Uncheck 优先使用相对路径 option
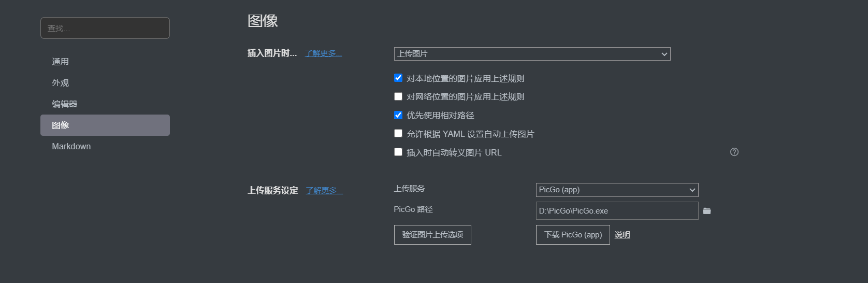The width and height of the screenshot is (868, 283). (398, 115)
